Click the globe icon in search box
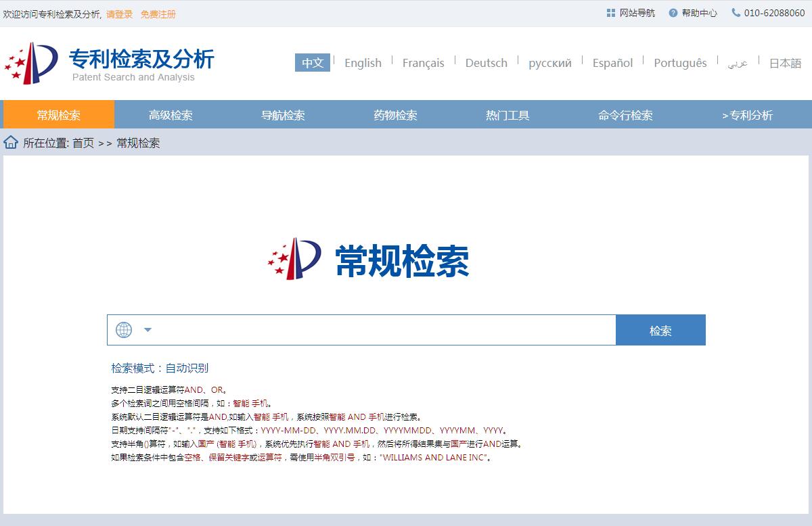 (x=124, y=330)
